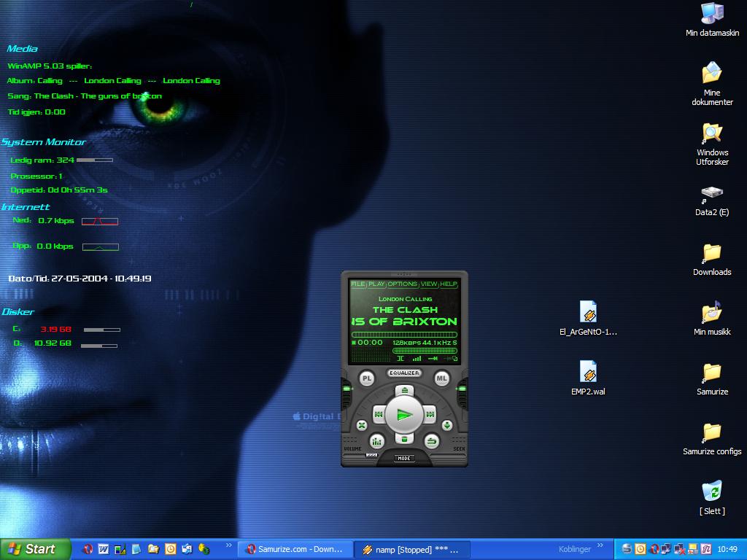Click the Stop button below Play
This screenshot has height=560, width=747.
404,438
